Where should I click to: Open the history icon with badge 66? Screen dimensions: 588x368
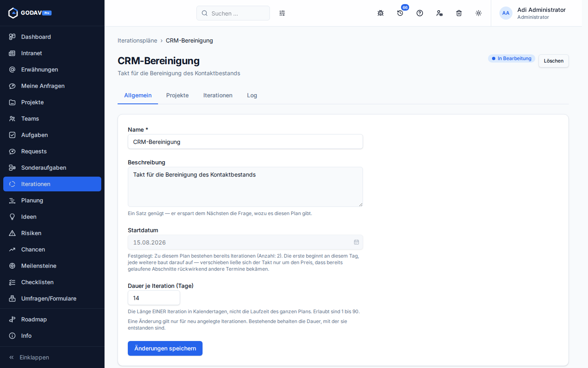coord(400,13)
